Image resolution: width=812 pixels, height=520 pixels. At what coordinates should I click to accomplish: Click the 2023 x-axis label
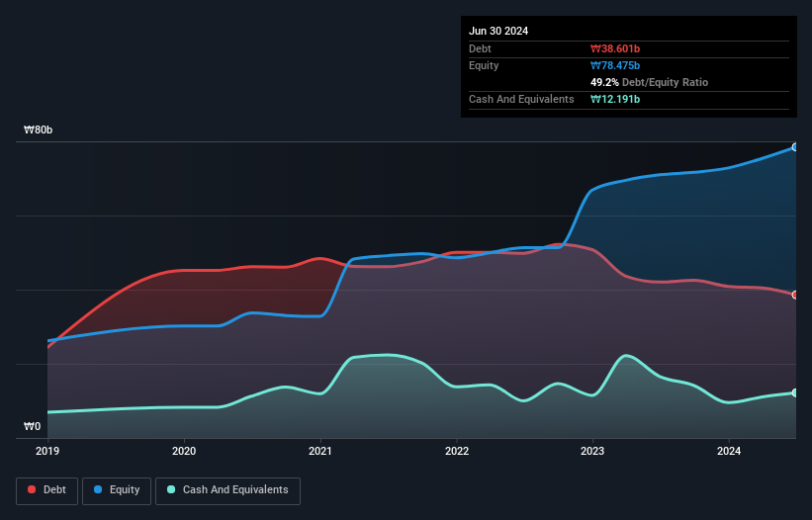tap(592, 451)
